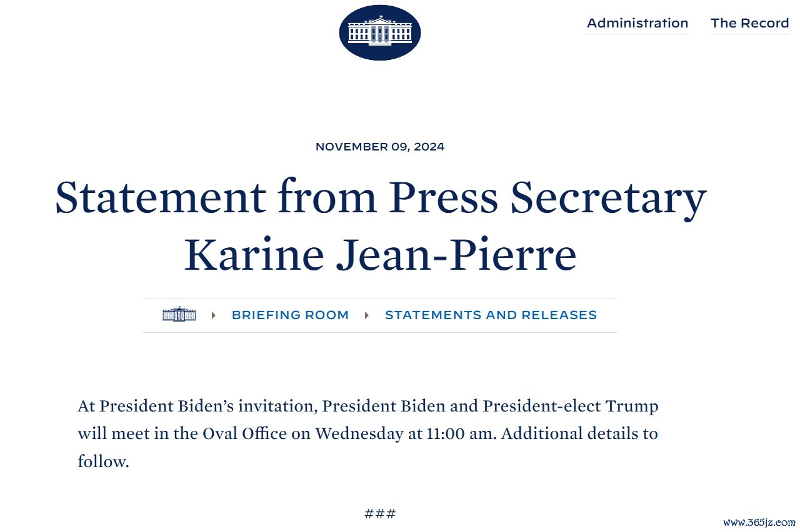This screenshot has width=800, height=532.
Task: Open the Statements and Releases link
Action: pyautogui.click(x=491, y=315)
